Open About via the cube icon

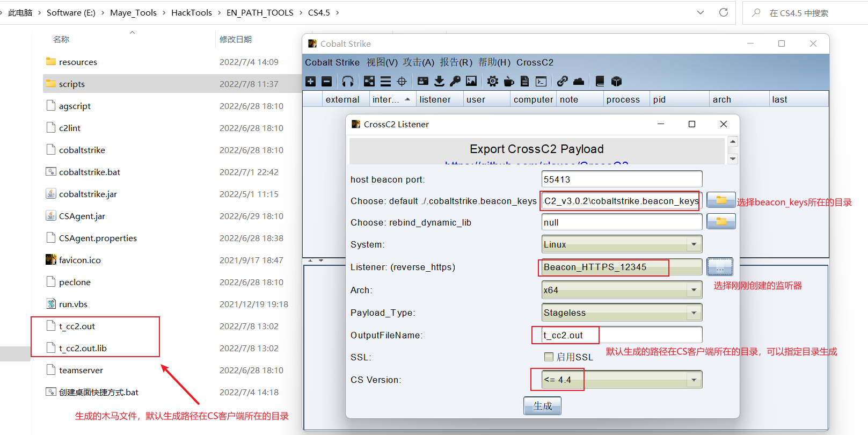[616, 81]
